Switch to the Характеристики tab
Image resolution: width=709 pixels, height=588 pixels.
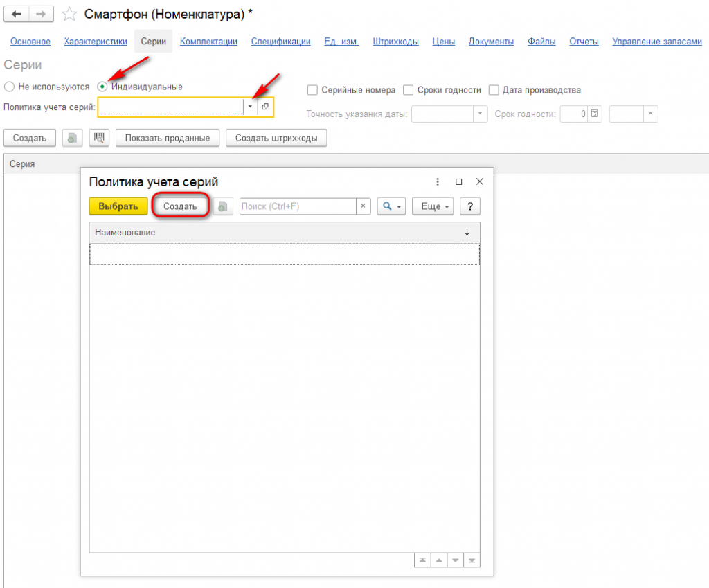96,42
